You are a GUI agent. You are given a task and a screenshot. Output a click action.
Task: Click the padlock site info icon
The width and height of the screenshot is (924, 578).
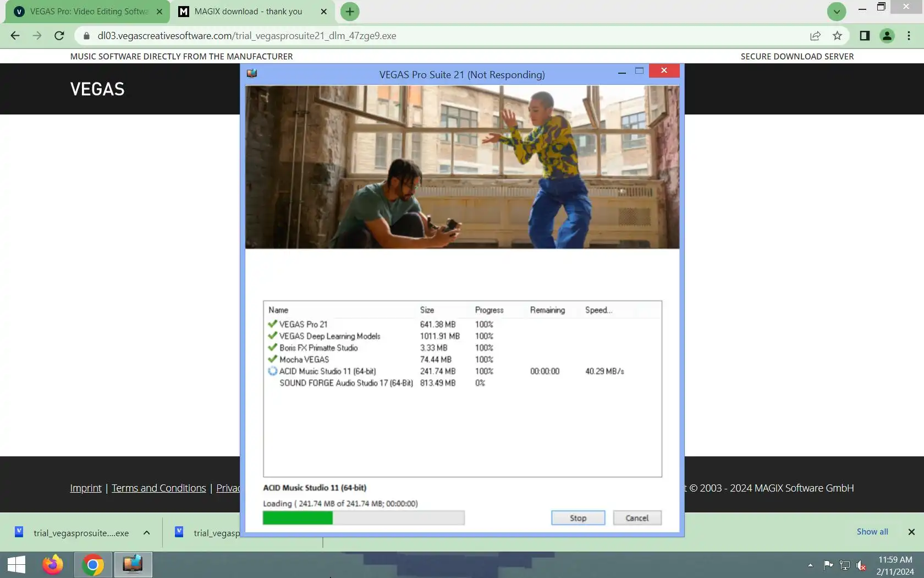(x=86, y=36)
